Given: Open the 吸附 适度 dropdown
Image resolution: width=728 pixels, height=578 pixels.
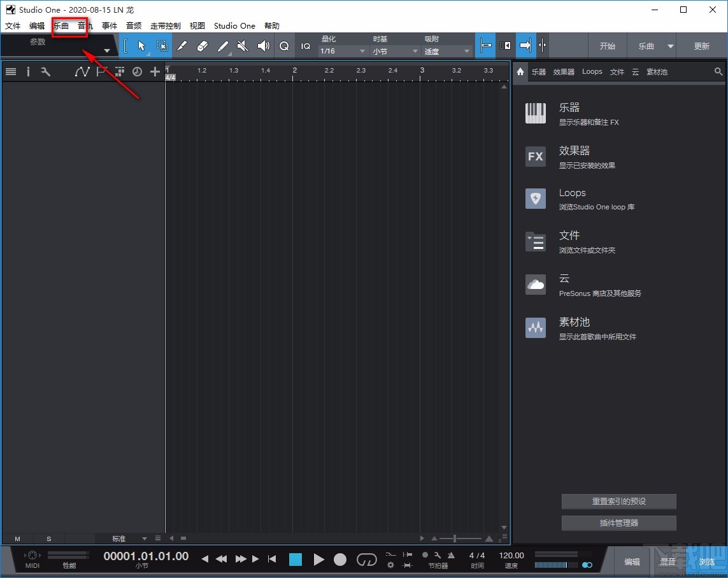Looking at the screenshot, I should click(446, 51).
